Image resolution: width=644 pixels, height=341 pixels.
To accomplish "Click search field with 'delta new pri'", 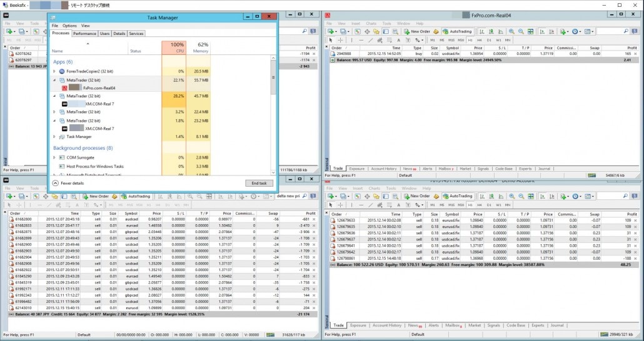I will [x=288, y=197].
